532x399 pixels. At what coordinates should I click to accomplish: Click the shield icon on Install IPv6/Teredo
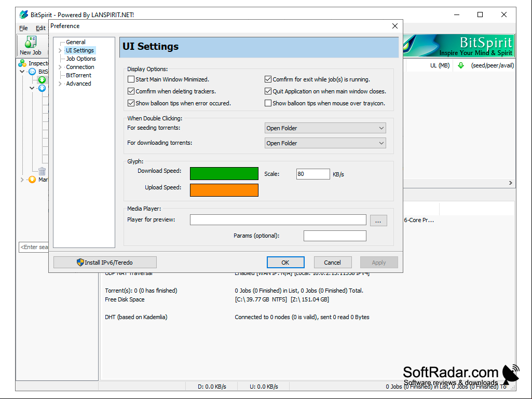(80, 262)
